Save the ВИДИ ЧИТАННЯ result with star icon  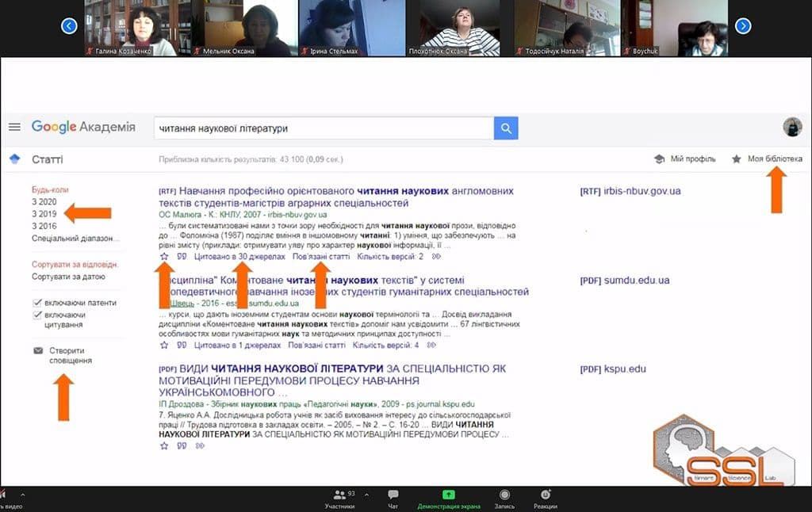(x=164, y=445)
